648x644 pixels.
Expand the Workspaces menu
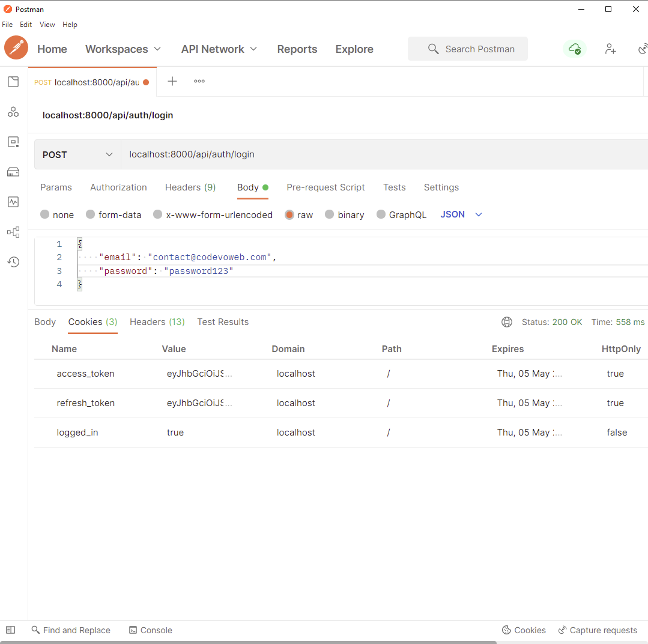[x=123, y=49]
